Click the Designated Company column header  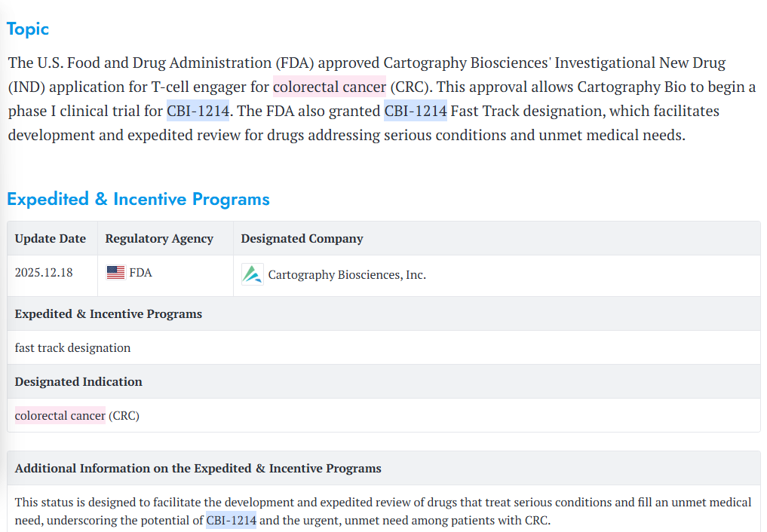pos(302,239)
